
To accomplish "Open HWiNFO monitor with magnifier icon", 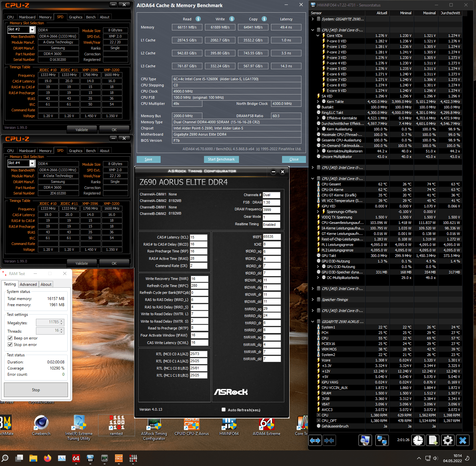I will [x=365, y=440].
